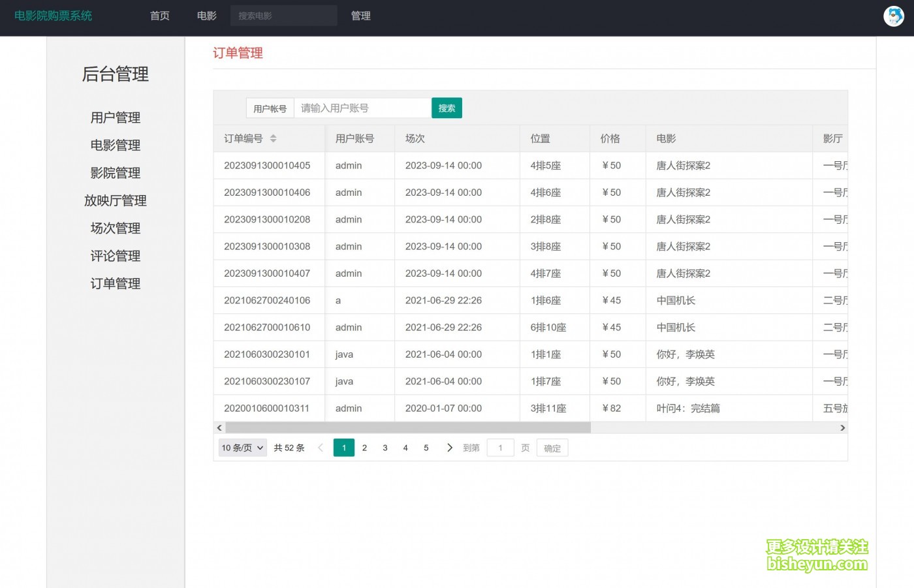Open the user avatar in the top bar
The image size is (914, 588).
click(893, 16)
